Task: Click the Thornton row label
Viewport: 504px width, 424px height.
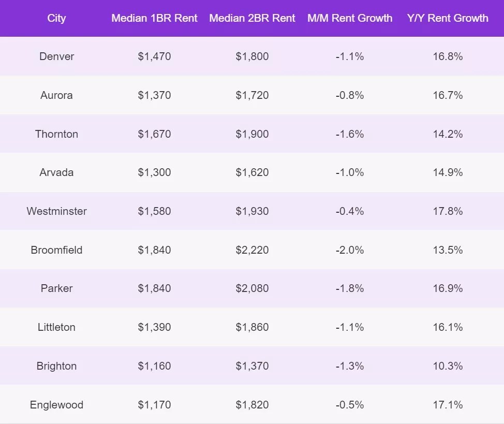Action: pyautogui.click(x=56, y=134)
